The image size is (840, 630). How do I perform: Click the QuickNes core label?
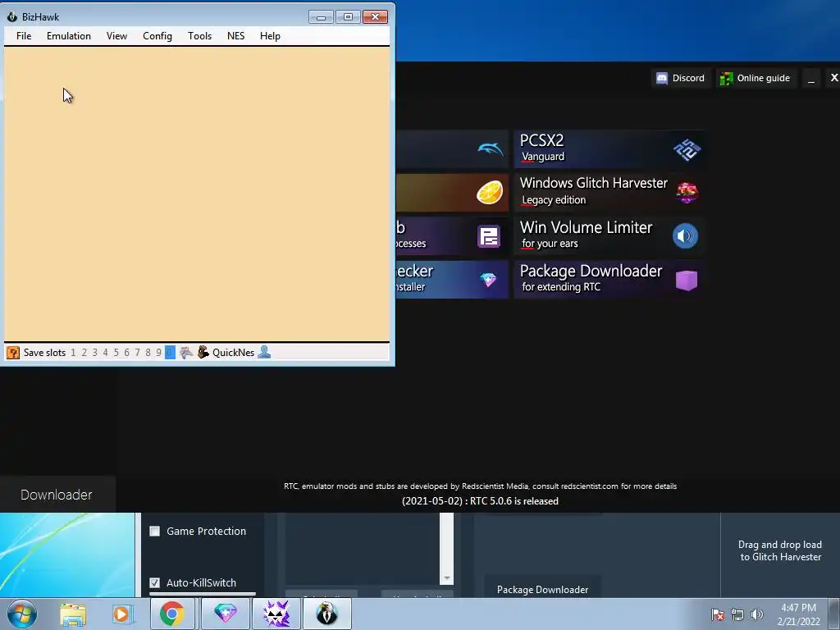coord(234,353)
